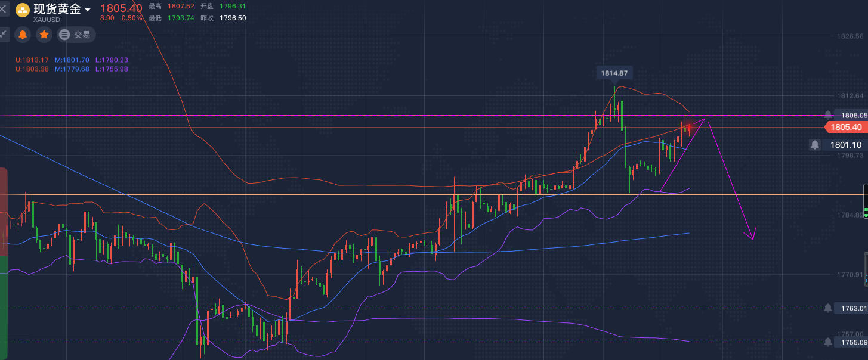Click the M:1801.70 middle band value
The height and width of the screenshot is (360, 868).
pyautogui.click(x=72, y=60)
